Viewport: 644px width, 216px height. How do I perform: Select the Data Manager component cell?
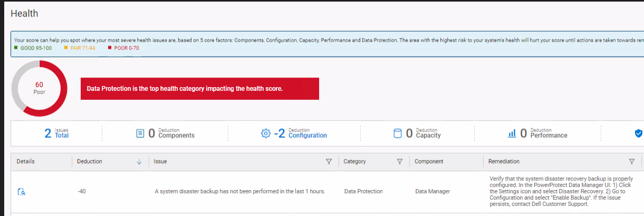(x=432, y=191)
